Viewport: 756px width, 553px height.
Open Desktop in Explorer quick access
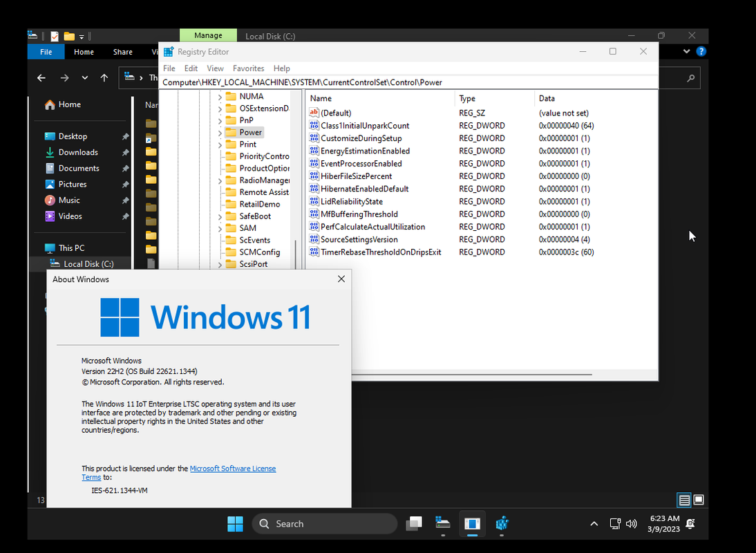pos(66,136)
